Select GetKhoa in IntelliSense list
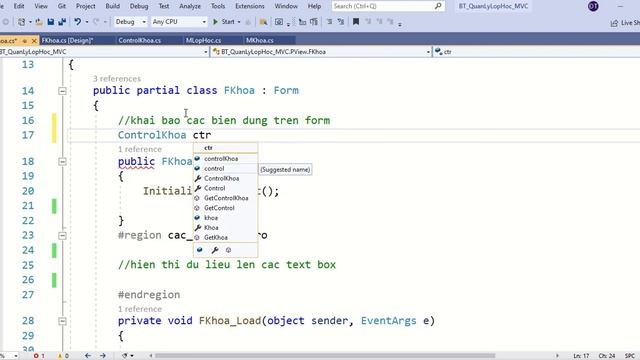 pos(225,237)
